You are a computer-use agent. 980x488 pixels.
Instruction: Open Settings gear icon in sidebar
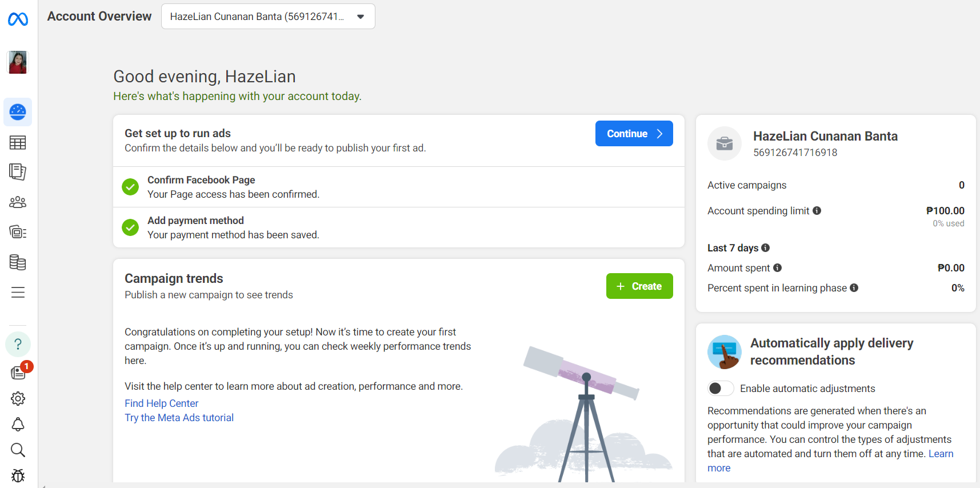18,398
